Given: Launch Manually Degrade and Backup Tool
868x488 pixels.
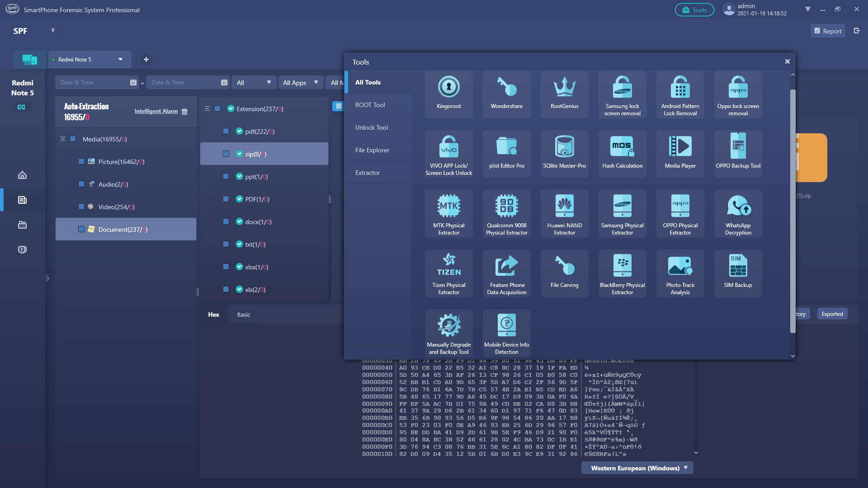Looking at the screenshot, I should tap(448, 333).
